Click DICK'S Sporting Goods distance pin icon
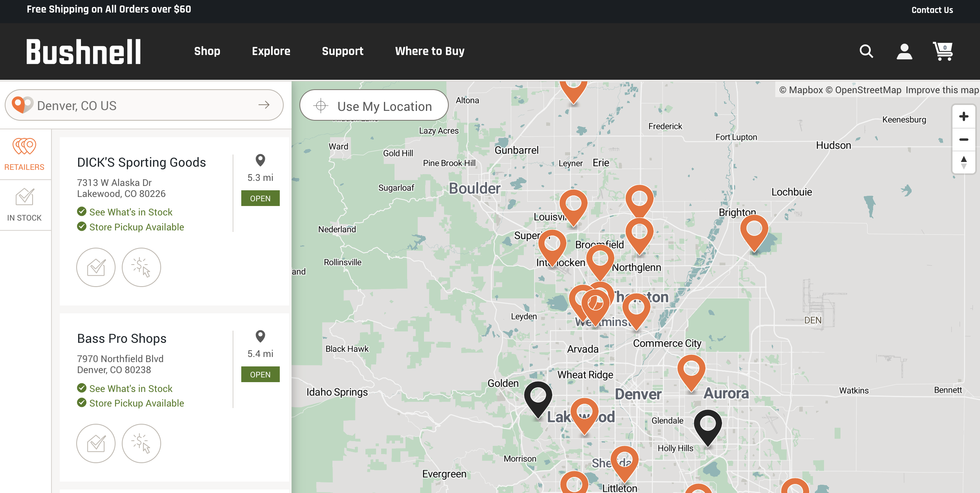 260,160
